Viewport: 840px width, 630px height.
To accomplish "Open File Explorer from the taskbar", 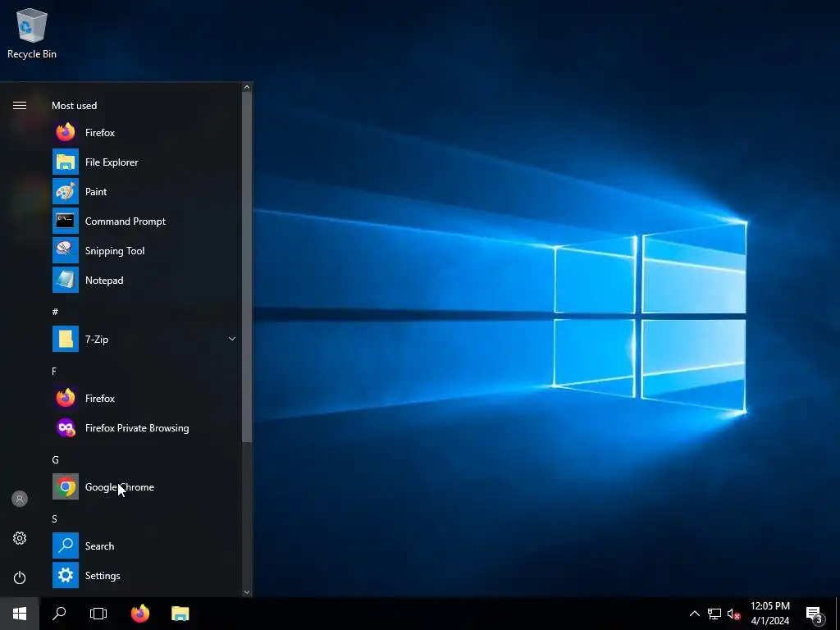I will coord(180,614).
